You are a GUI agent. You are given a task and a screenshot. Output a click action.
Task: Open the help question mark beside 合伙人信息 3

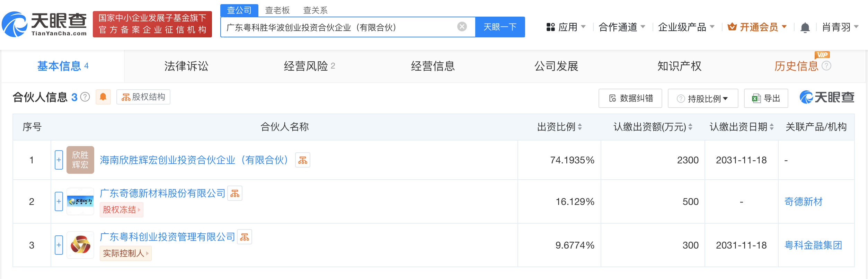click(85, 97)
